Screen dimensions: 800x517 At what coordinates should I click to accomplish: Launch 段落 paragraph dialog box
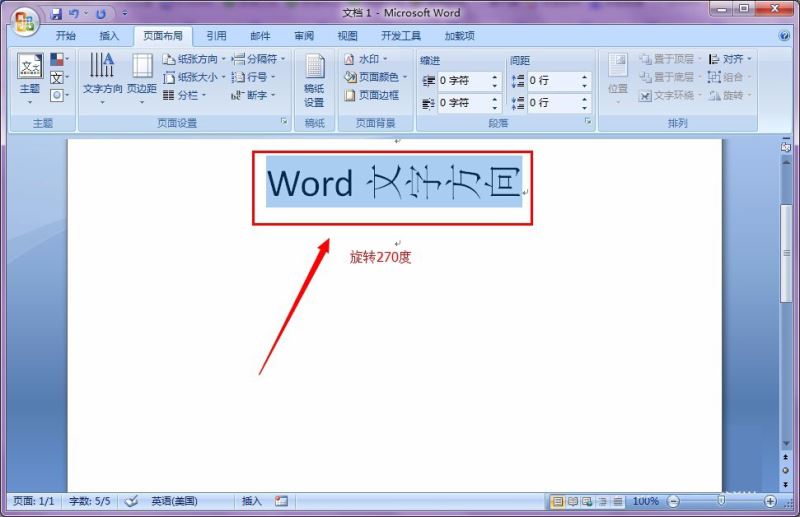click(588, 121)
